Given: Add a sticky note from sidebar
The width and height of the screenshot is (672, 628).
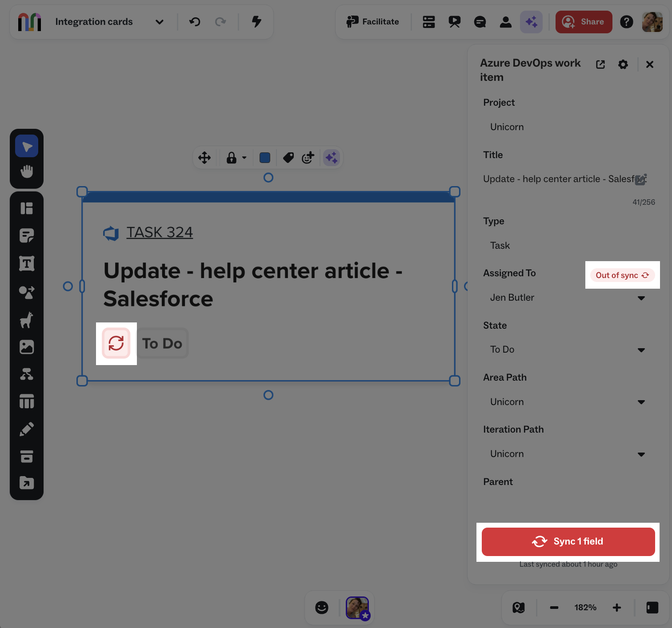Looking at the screenshot, I should click(27, 236).
